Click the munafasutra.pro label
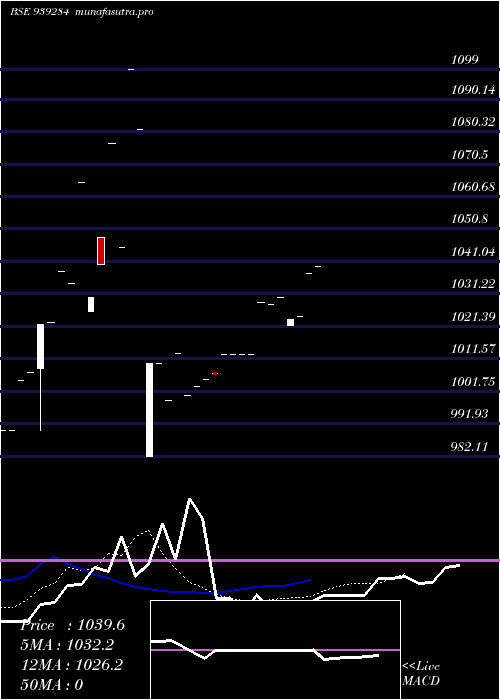This screenshot has height=700, width=500. (x=114, y=12)
